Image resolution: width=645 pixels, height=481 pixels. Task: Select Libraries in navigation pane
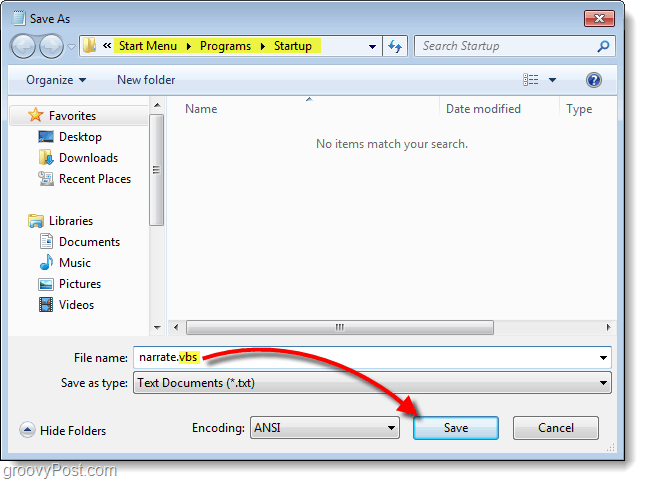71,221
